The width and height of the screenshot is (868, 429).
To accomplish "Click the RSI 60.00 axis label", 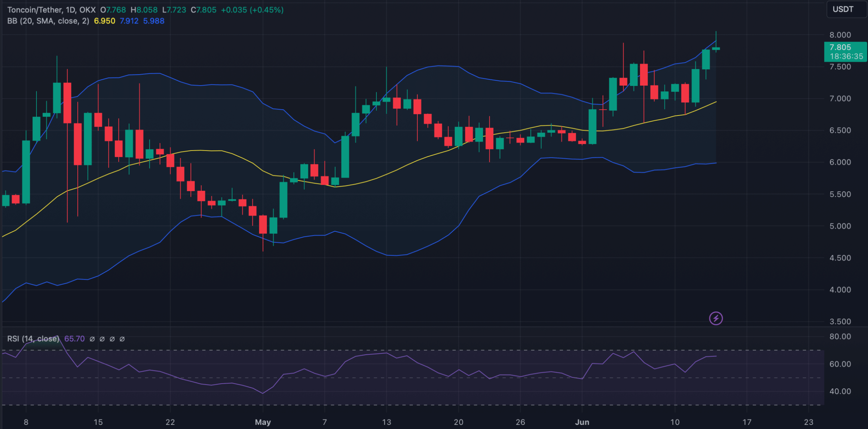I will pyautogui.click(x=840, y=364).
